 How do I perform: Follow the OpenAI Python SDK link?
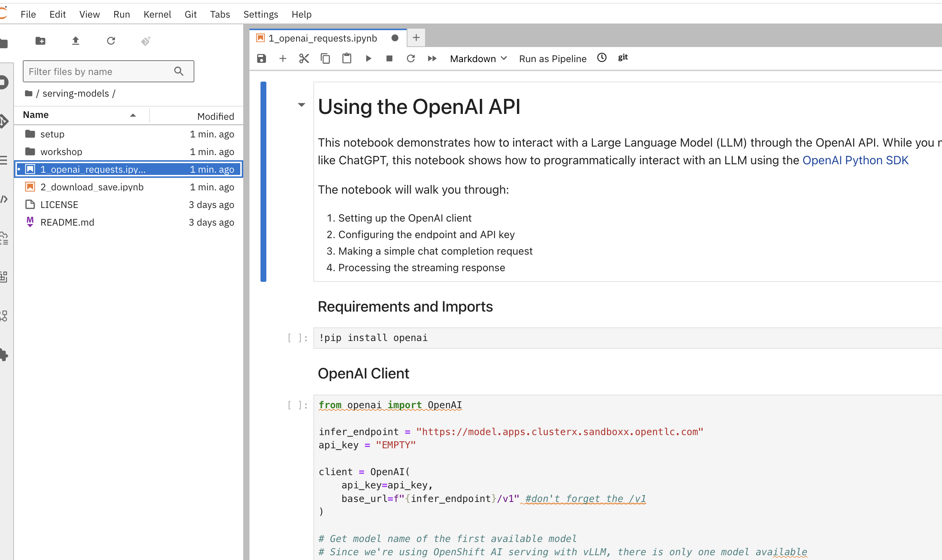(x=855, y=160)
